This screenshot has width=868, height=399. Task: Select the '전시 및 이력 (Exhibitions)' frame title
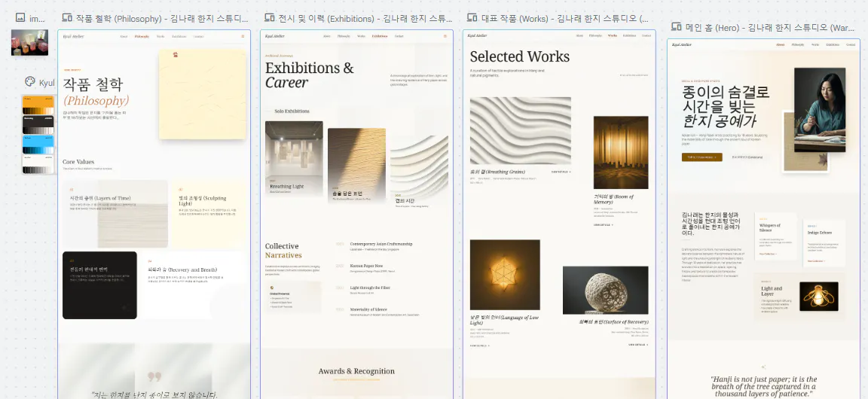coord(366,19)
